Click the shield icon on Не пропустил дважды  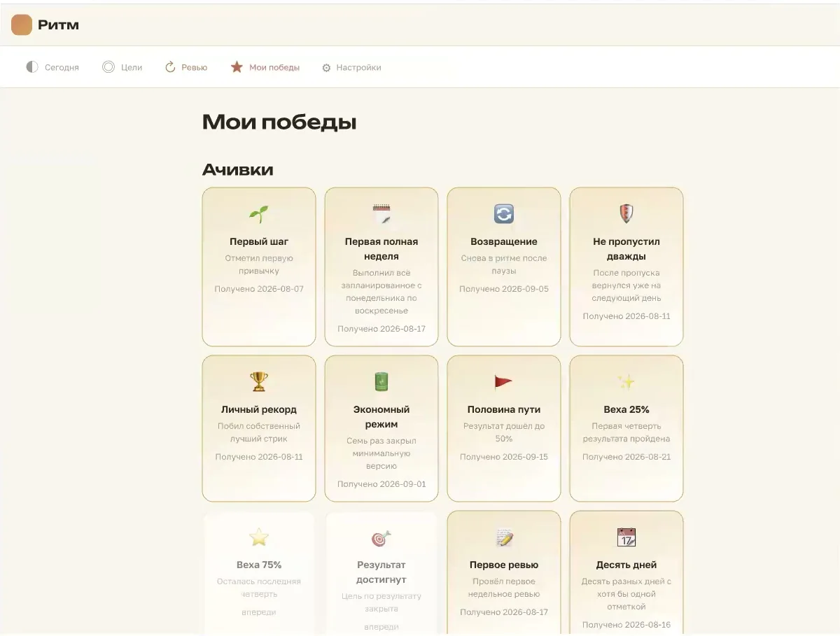pos(626,214)
